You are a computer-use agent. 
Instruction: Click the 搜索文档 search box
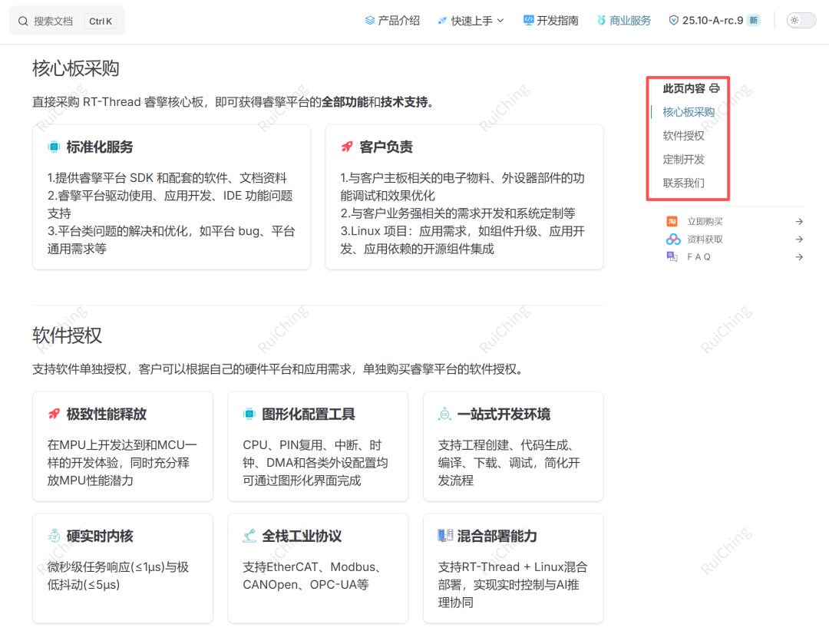click(x=67, y=21)
